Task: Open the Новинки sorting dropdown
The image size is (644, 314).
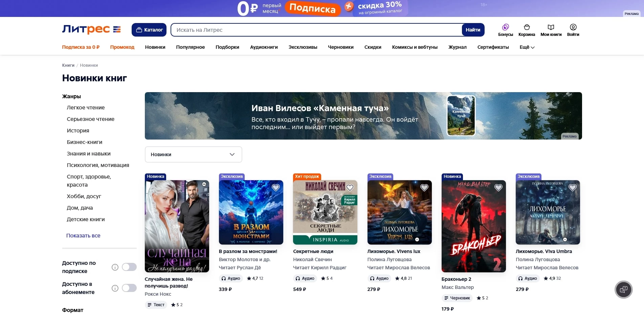Action: click(x=193, y=154)
